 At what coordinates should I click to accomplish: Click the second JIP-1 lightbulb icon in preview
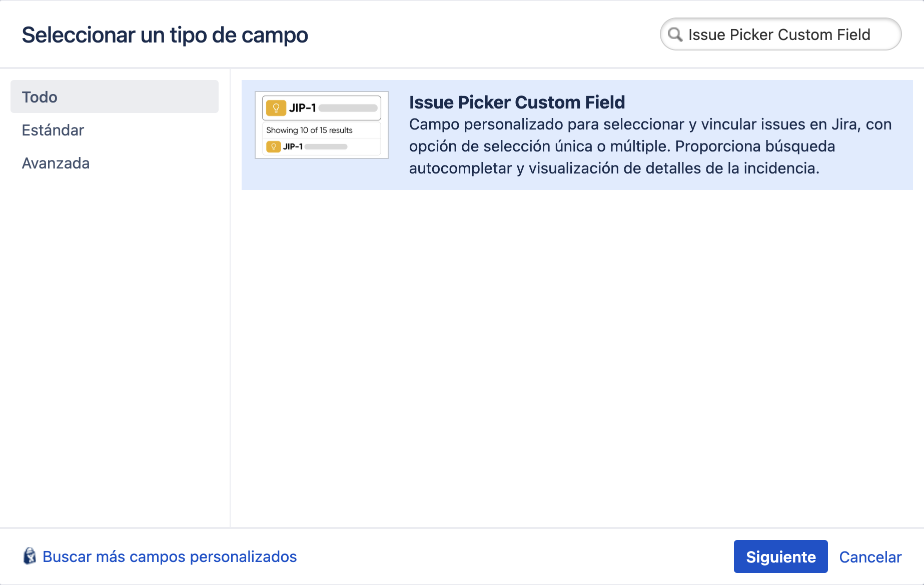click(274, 146)
